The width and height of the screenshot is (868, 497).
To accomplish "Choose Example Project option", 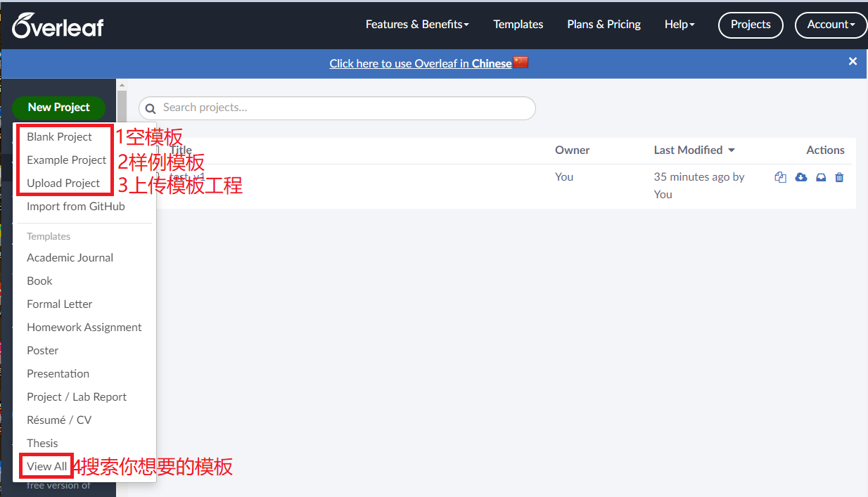I will pos(66,160).
